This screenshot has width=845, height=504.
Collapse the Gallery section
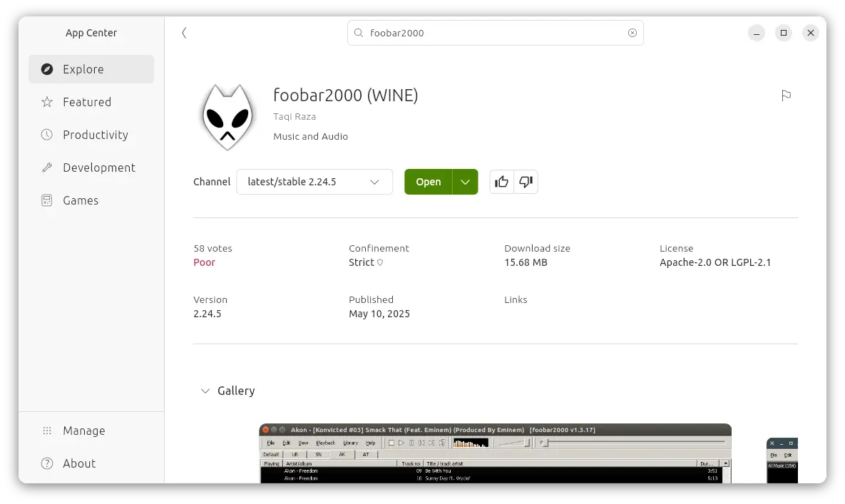(205, 391)
